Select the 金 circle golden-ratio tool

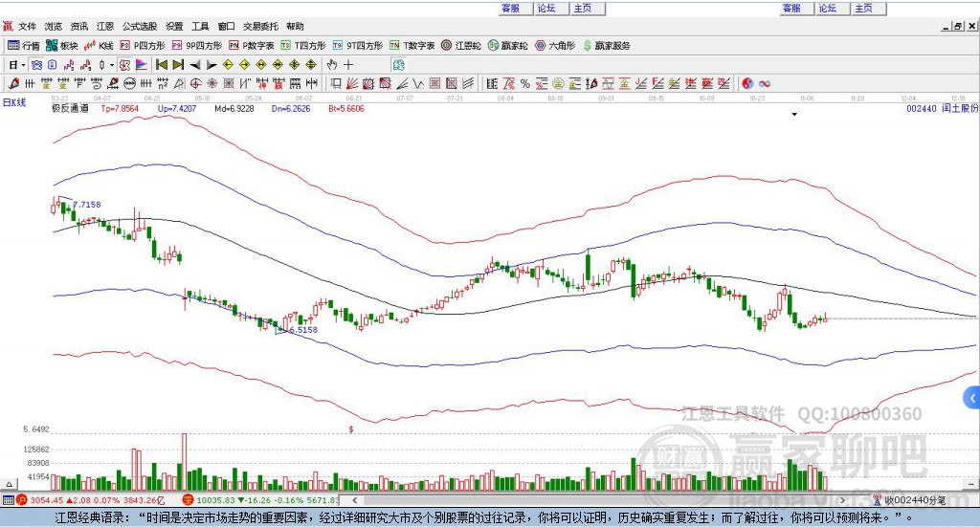558,83
